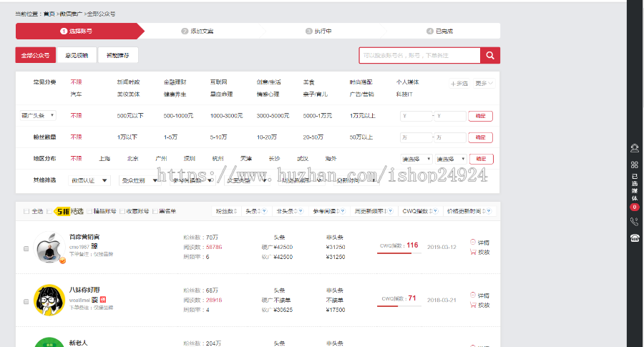Filter region by 北京
This screenshot has width=644, height=347.
pyautogui.click(x=133, y=159)
